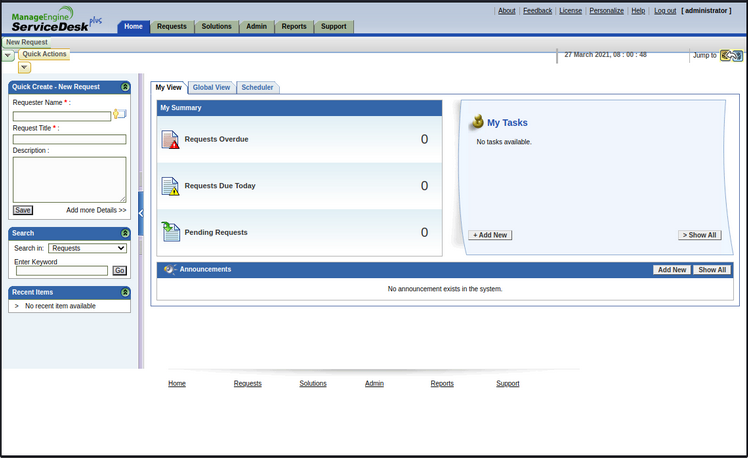Click the Enter Keyword search field
The image size is (748, 458).
(62, 271)
